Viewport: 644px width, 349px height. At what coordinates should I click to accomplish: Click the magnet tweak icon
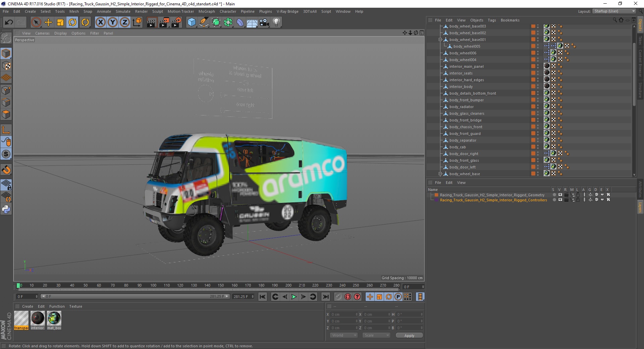click(6, 170)
